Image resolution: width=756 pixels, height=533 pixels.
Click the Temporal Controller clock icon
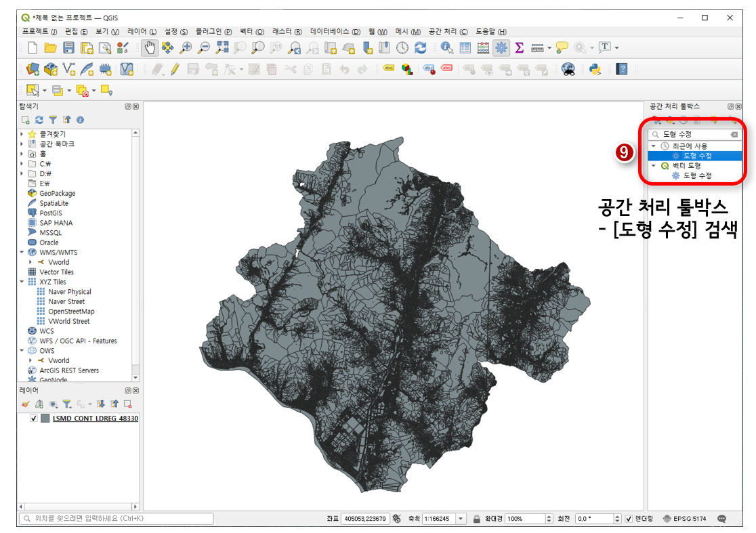402,47
